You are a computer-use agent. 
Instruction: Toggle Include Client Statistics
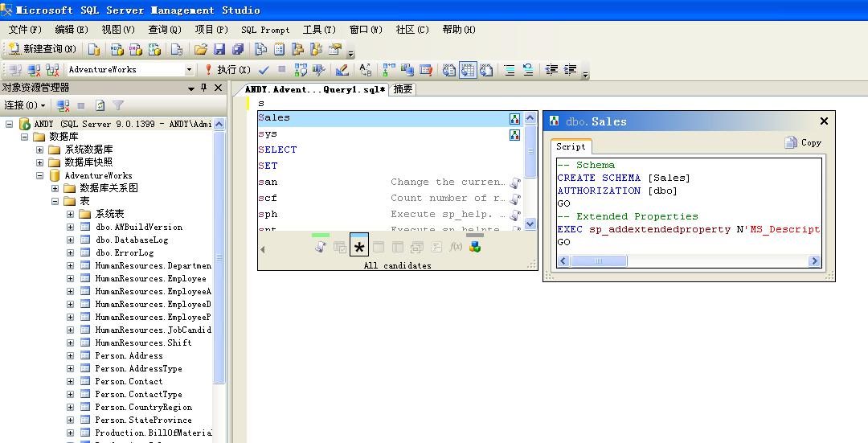(x=407, y=70)
